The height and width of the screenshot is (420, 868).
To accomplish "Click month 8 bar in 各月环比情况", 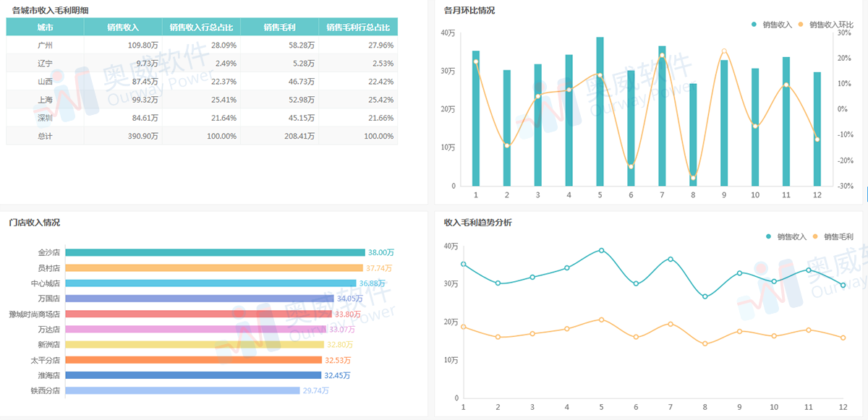I will 693,134.
